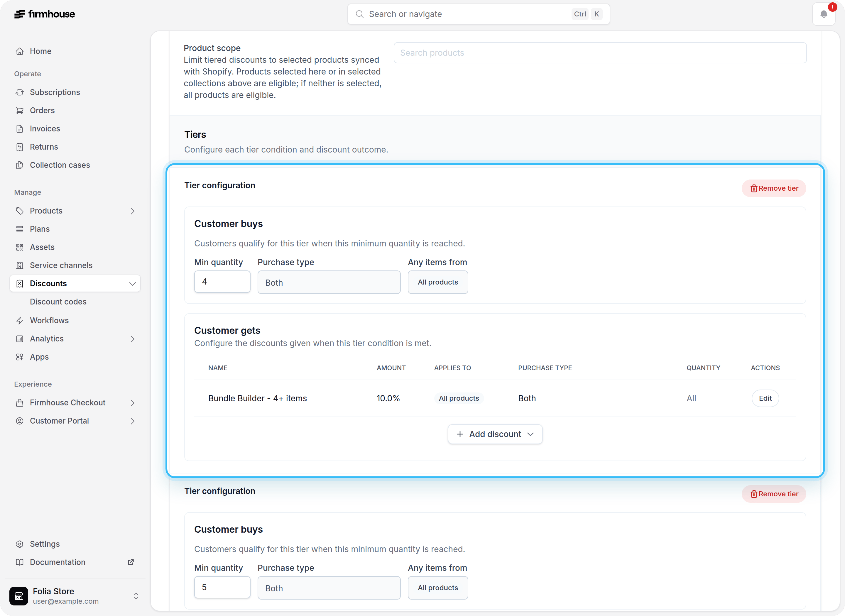This screenshot has width=845, height=616.
Task: Expand the Firmhouse Checkout chevron
Action: click(x=132, y=403)
